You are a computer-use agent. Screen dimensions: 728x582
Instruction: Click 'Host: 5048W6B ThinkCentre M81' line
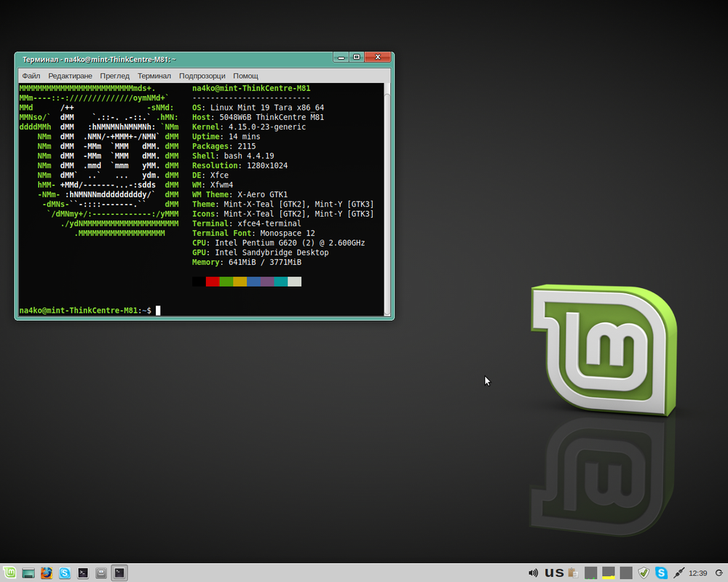pos(258,117)
